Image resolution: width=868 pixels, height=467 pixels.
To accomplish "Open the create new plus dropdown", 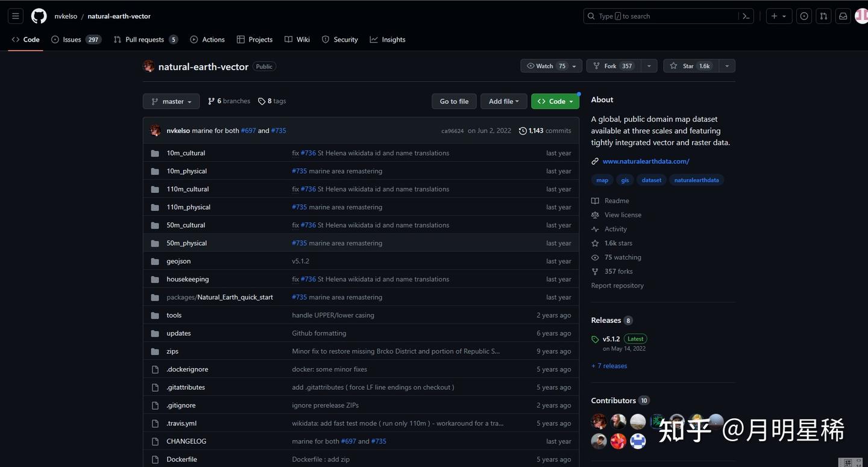I will [x=778, y=16].
